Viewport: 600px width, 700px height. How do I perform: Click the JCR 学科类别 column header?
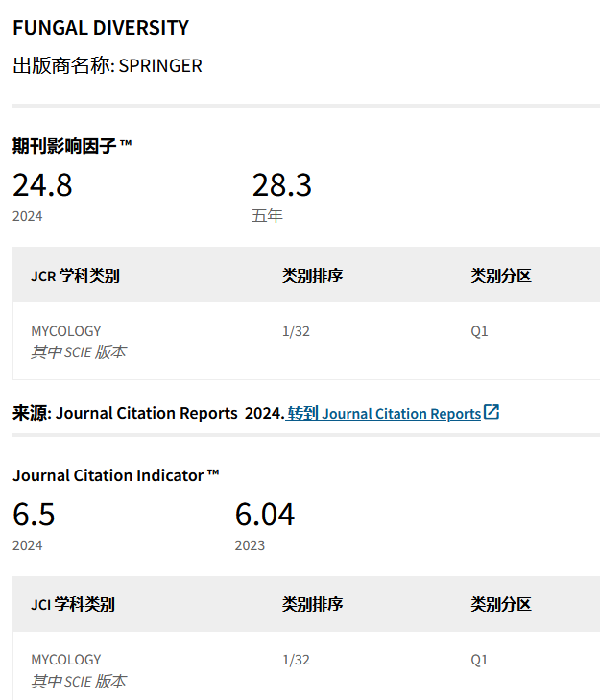click(75, 277)
